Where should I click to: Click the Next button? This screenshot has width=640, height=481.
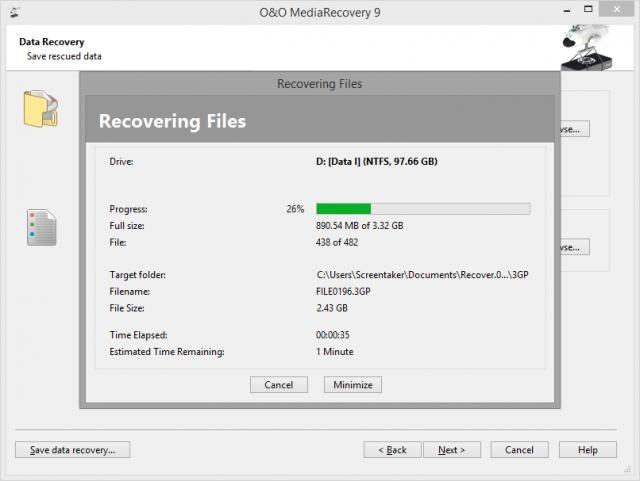[452, 450]
